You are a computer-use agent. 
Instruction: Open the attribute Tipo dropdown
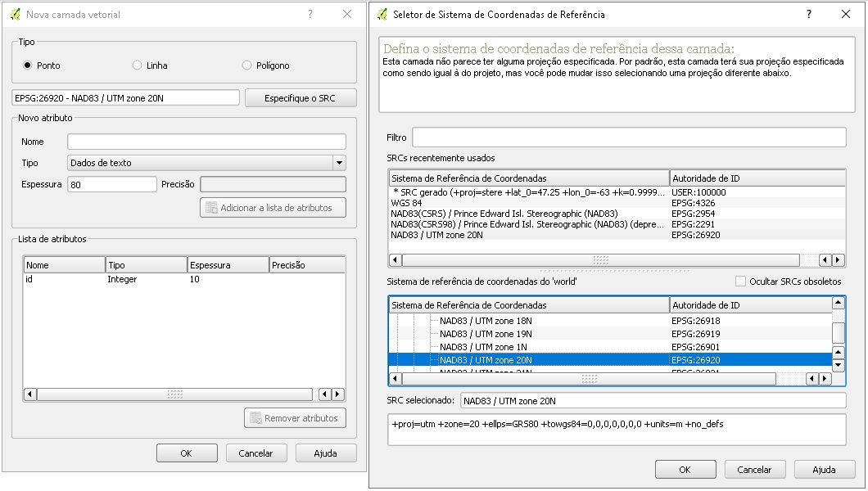pyautogui.click(x=206, y=163)
